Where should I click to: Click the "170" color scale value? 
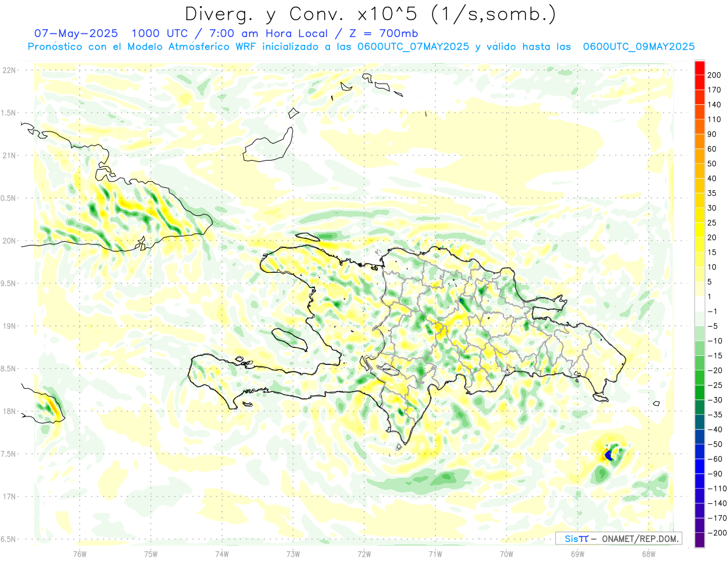(714, 90)
